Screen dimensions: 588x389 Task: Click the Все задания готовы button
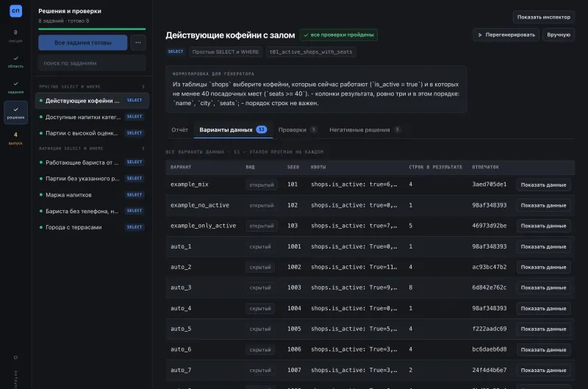pyautogui.click(x=82, y=43)
